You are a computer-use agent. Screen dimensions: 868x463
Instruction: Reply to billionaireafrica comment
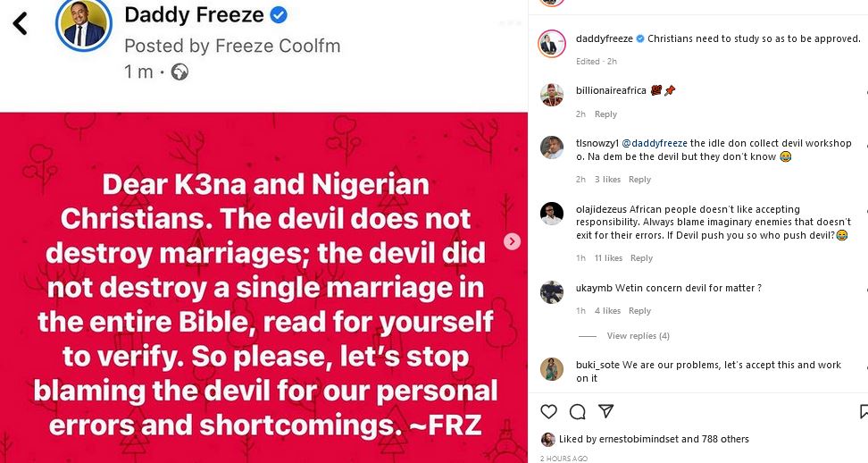pos(605,114)
